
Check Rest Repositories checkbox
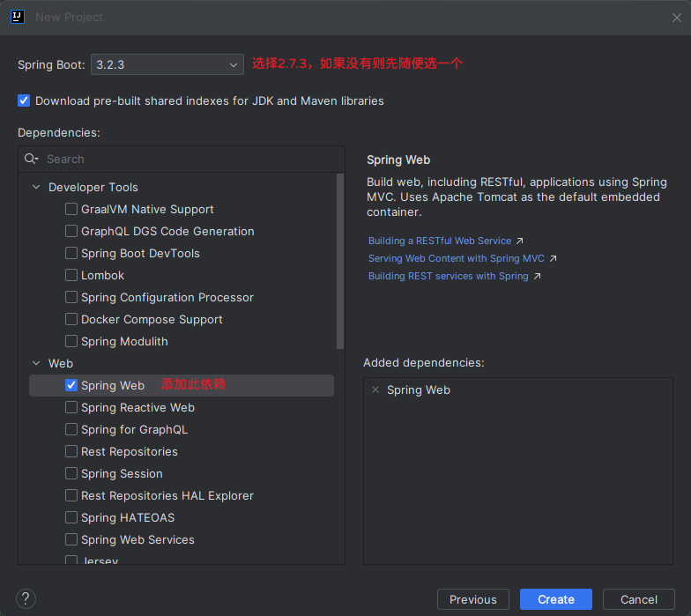[x=71, y=451]
